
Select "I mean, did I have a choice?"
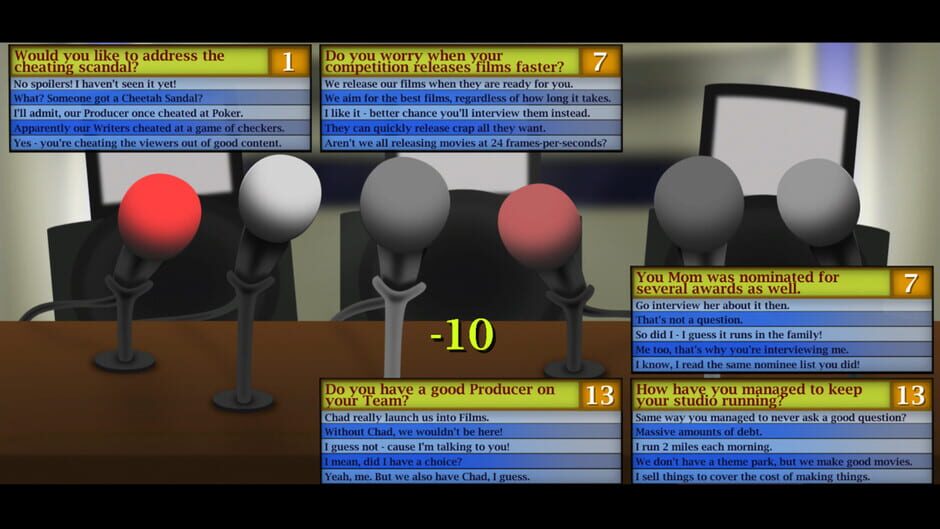coord(471,462)
